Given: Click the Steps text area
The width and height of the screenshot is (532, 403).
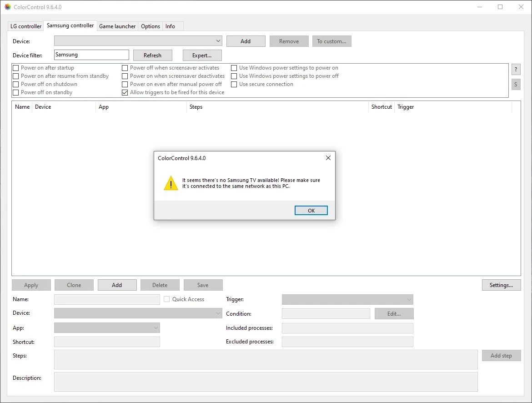Looking at the screenshot, I should [266, 359].
